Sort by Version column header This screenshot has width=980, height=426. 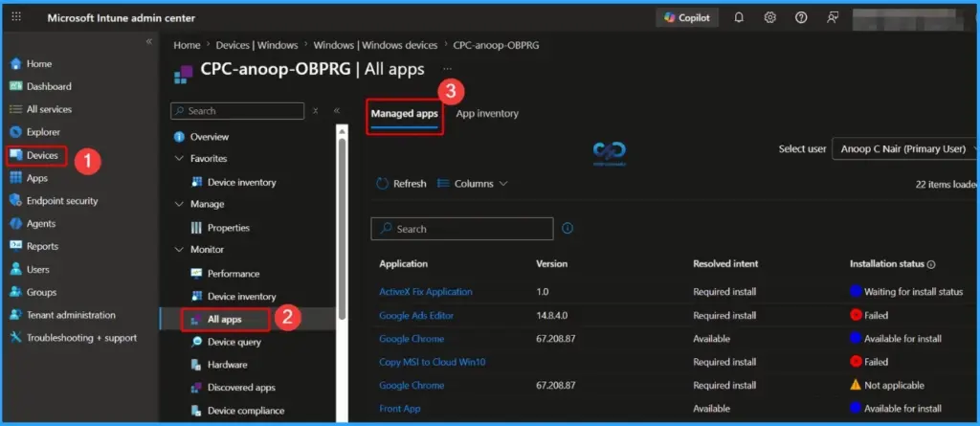pyautogui.click(x=552, y=264)
